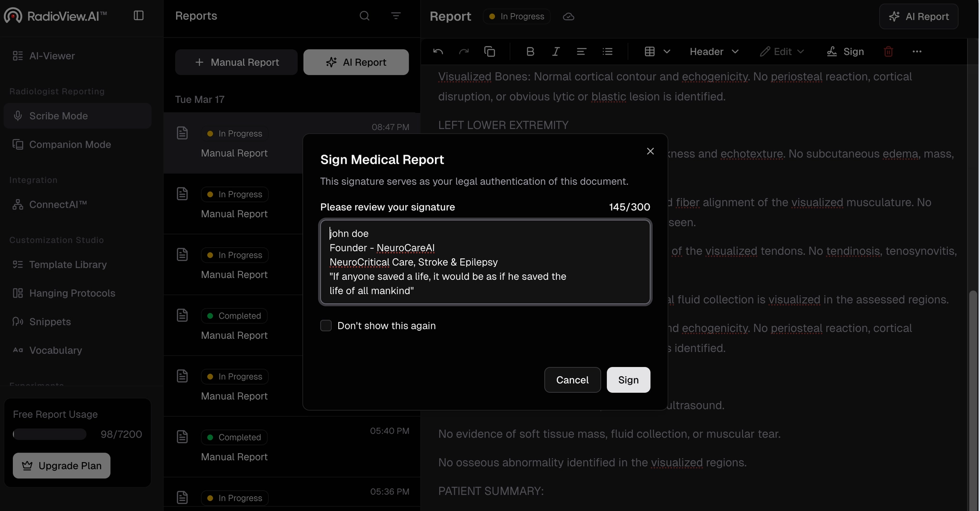
Task: Open Edit mode dropdown
Action: 782,52
